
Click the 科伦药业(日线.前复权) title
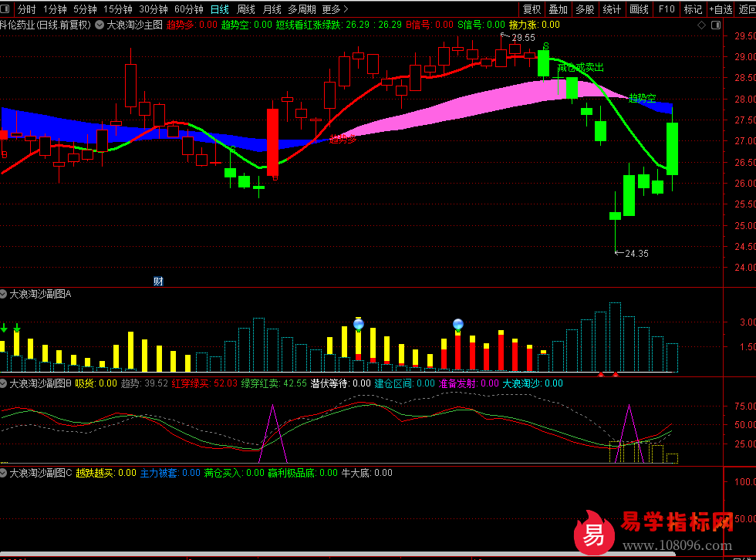(46, 25)
